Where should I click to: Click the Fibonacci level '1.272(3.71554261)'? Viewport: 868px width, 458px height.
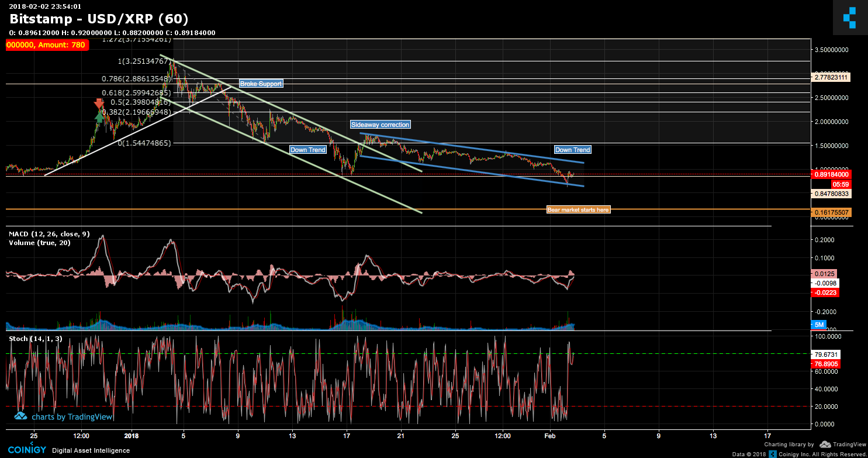pos(137,39)
